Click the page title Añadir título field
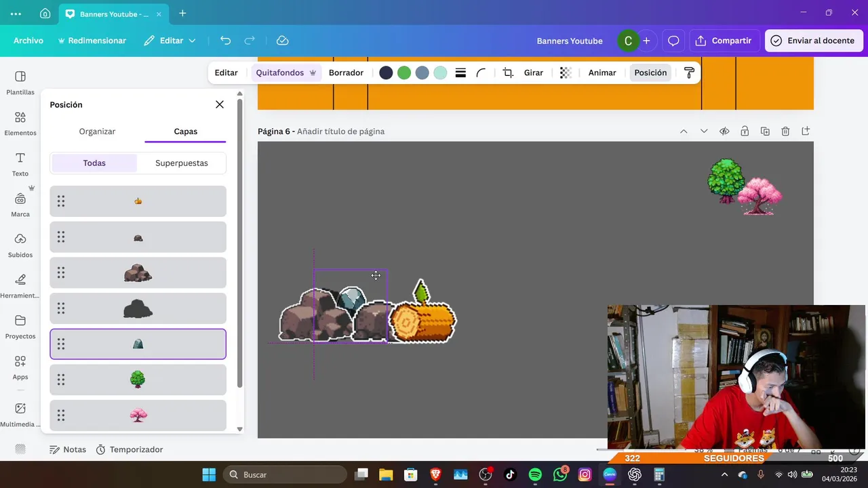 (340, 131)
